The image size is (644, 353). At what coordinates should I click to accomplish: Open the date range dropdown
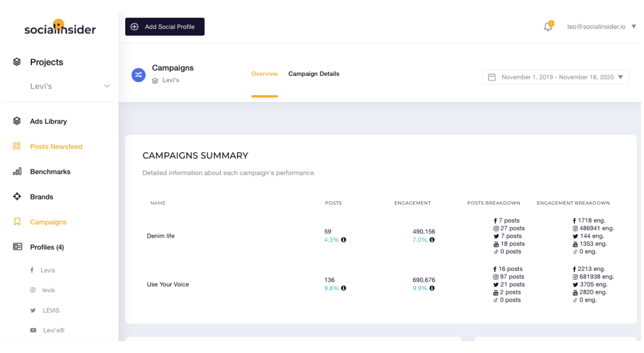click(x=555, y=77)
